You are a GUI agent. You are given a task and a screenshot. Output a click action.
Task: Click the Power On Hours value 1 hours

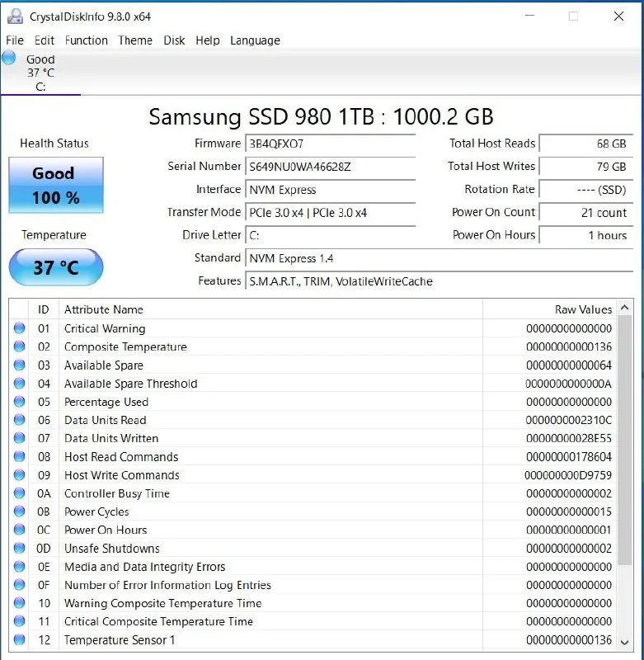click(x=586, y=235)
